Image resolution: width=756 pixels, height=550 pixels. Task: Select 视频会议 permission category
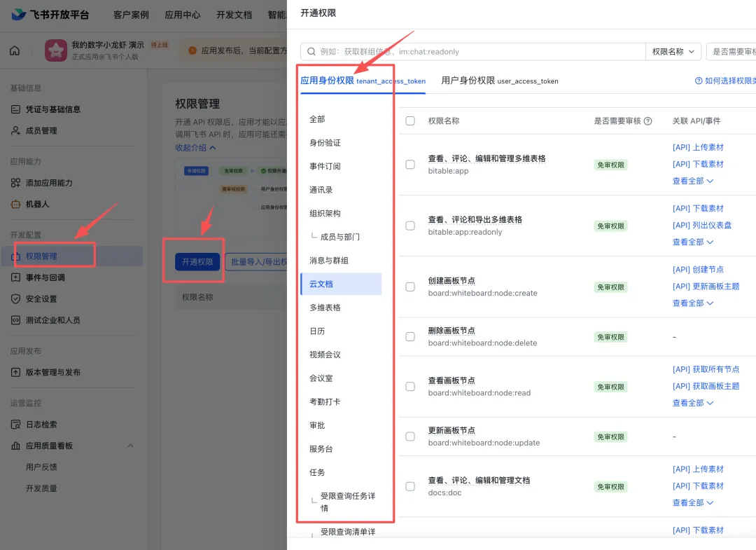[325, 355]
